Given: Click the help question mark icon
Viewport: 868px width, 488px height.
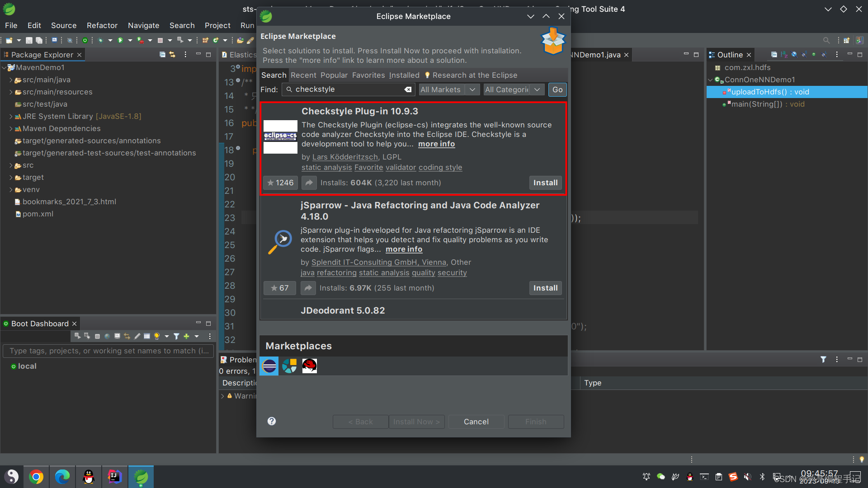Looking at the screenshot, I should pos(272,421).
